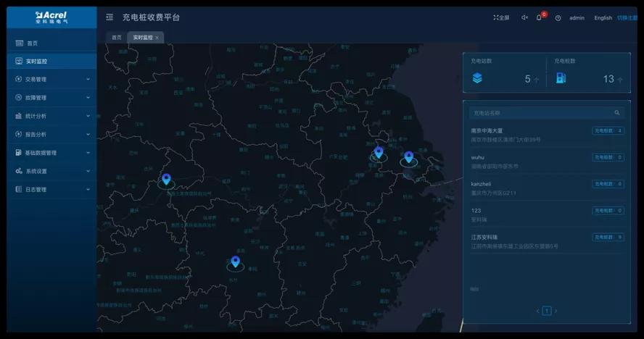Image resolution: width=644 pixels, height=339 pixels.
Task: Click 充电桩数 badge for kanzheli
Action: click(608, 184)
